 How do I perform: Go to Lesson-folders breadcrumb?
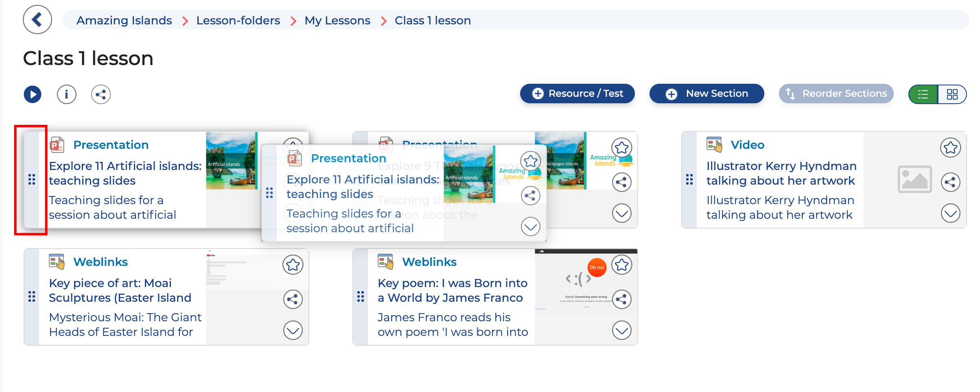point(238,20)
